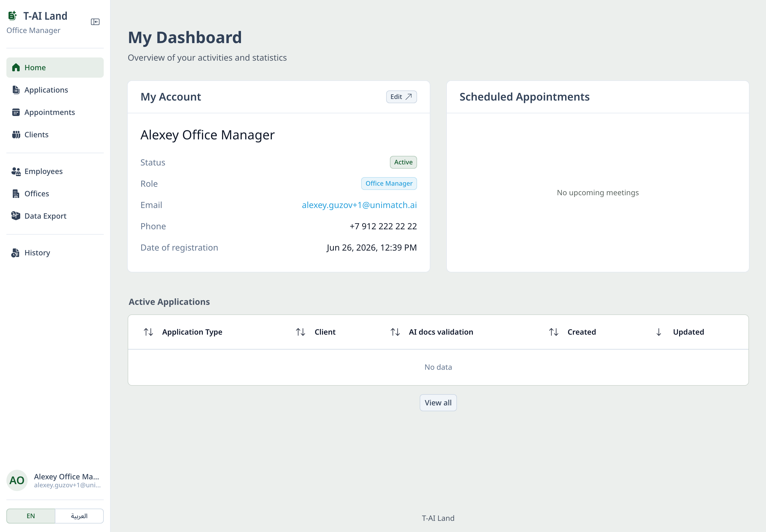Switch language to EN
766x532 pixels.
[x=31, y=516]
